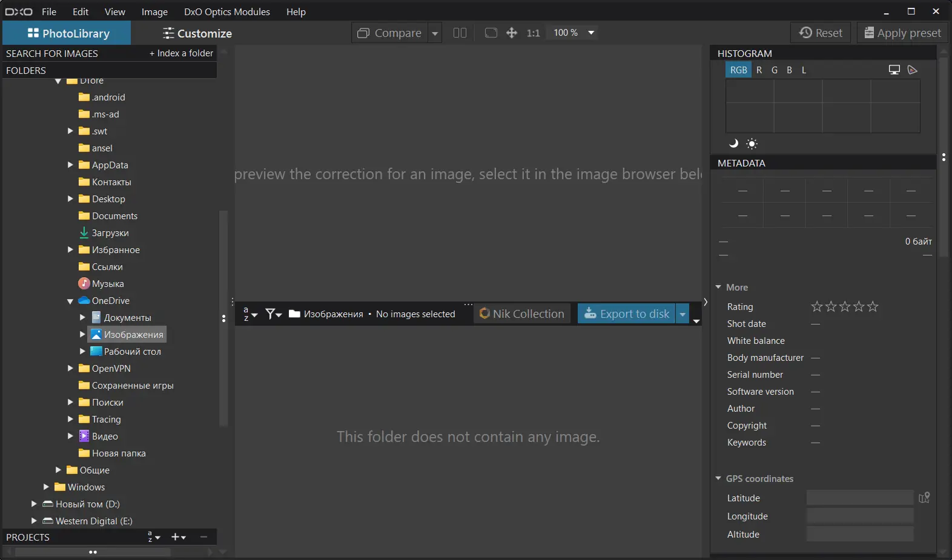The image size is (952, 560).
Task: Click Index a folder link
Action: click(x=182, y=53)
